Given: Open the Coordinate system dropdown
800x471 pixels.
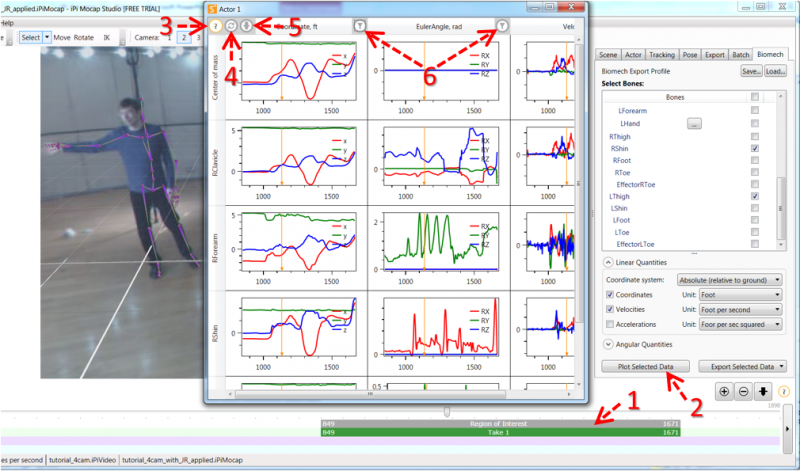Looking at the screenshot, I should pyautogui.click(x=730, y=280).
